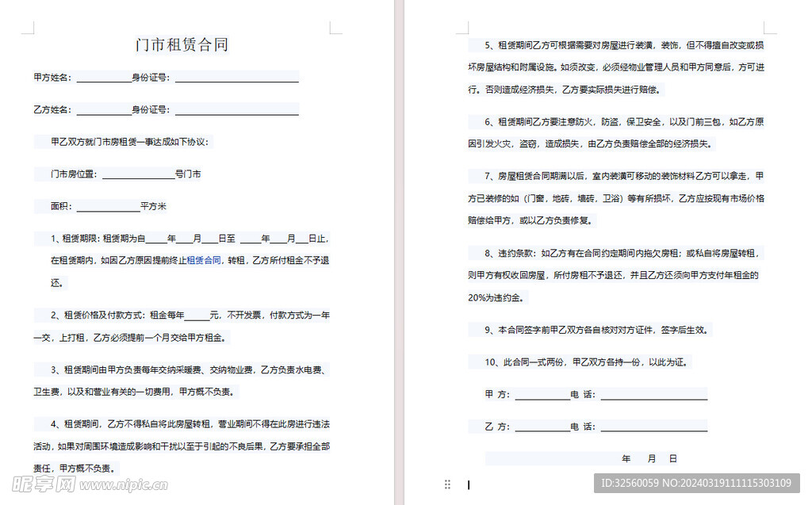812x505 pixels.
Task: Click the clause 10、此合同一式两份
Action: point(587,362)
